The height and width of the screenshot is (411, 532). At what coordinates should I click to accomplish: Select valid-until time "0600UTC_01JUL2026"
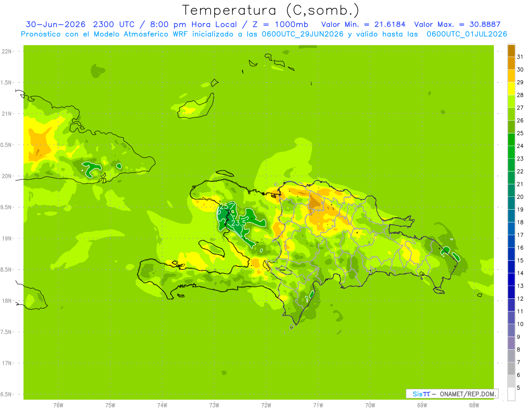tap(467, 34)
